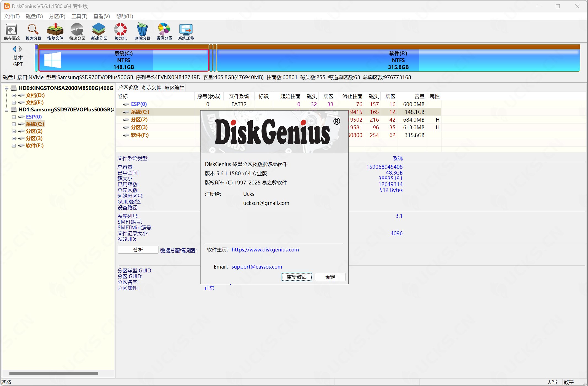Screen dimensions: 588x386
Task: Collapse the HD0 KINGSTON disk node
Action: point(6,88)
